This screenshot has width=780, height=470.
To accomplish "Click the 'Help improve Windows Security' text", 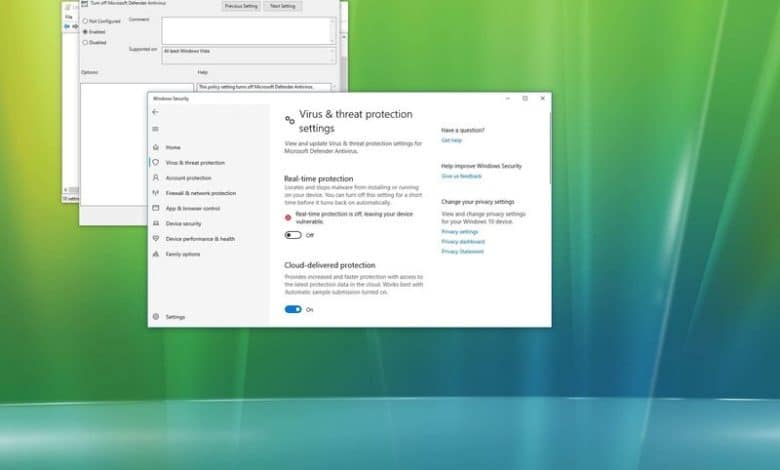I will pyautogui.click(x=482, y=166).
